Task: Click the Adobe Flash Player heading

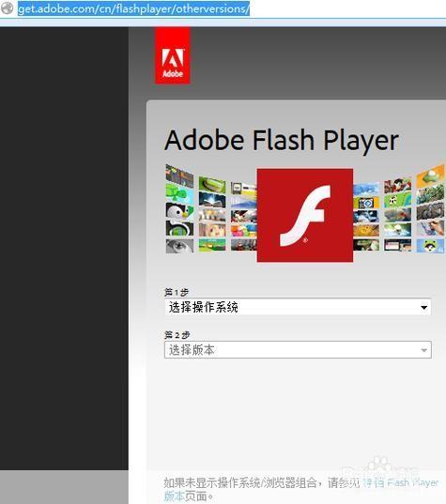Action: [282, 141]
